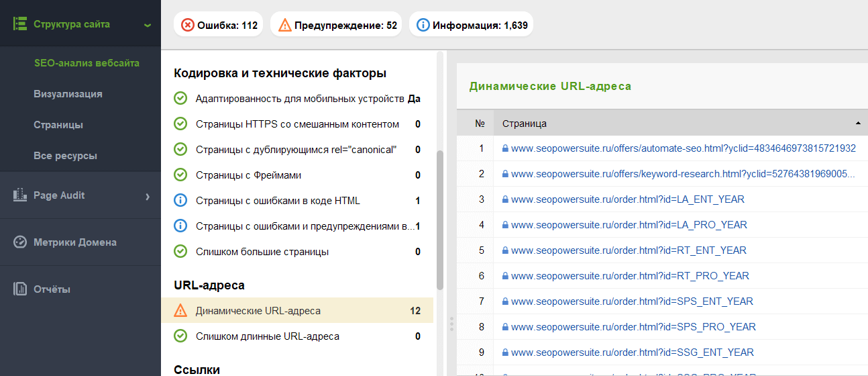Open order.html?id=LA_ENT_YEAR link
The image size is (868, 376).
tap(628, 199)
